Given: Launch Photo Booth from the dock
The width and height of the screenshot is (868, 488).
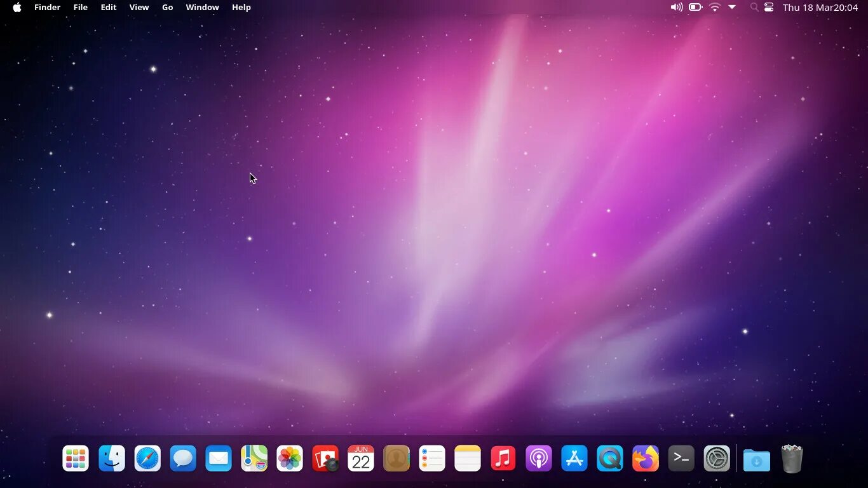Looking at the screenshot, I should click(325, 458).
